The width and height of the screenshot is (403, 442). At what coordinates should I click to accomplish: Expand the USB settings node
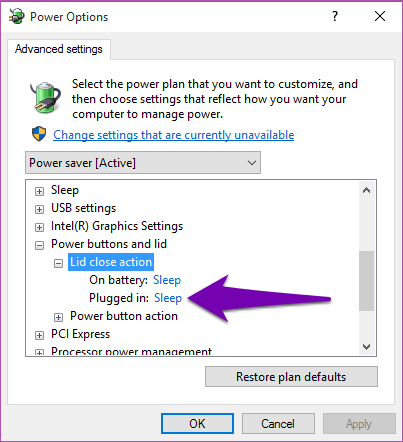(x=39, y=209)
